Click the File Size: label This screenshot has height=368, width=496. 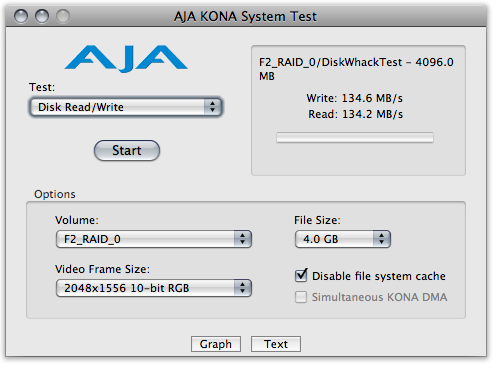point(317,220)
